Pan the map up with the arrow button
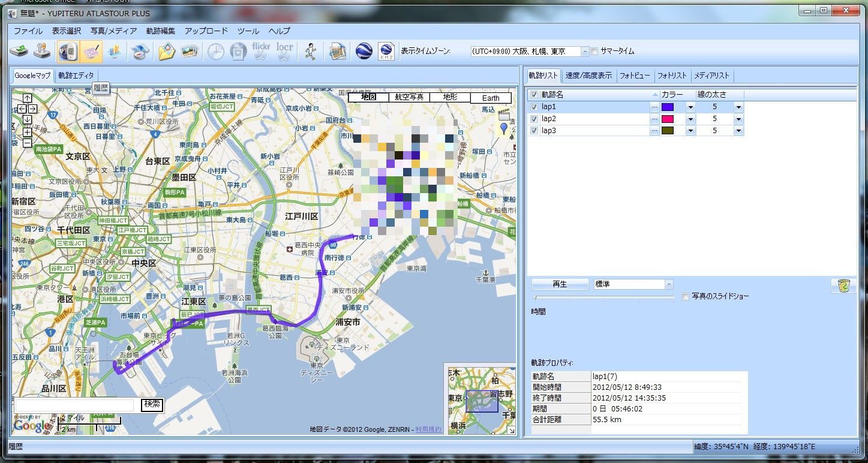Viewport: 868px width, 463px height. (x=27, y=98)
